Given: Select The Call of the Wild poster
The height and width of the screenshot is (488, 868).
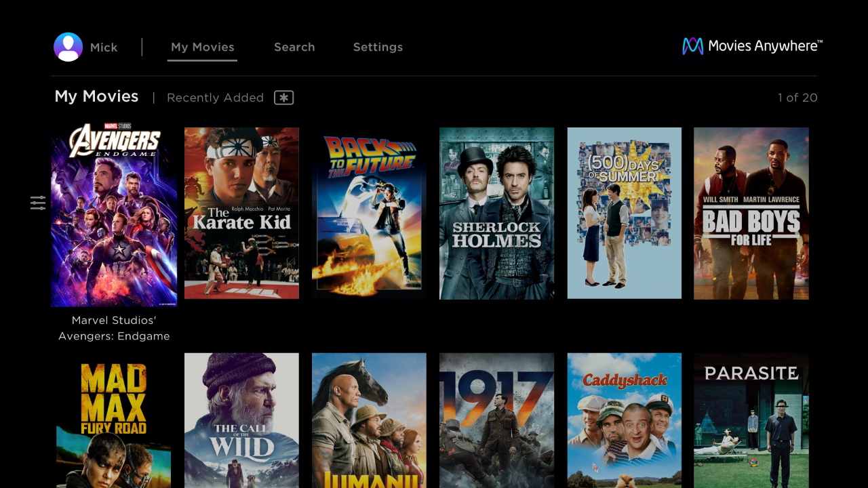Looking at the screenshot, I should pos(241,420).
